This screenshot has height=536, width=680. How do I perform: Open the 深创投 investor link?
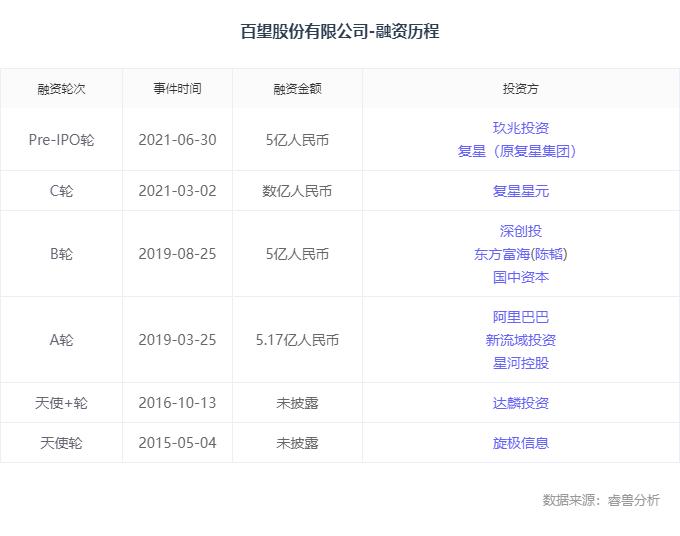520,231
